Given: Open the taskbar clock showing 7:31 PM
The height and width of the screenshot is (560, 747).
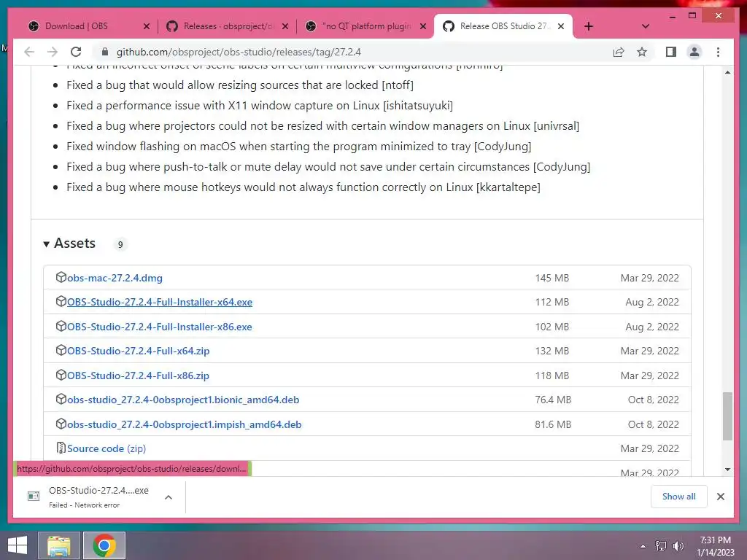Looking at the screenshot, I should [x=716, y=546].
